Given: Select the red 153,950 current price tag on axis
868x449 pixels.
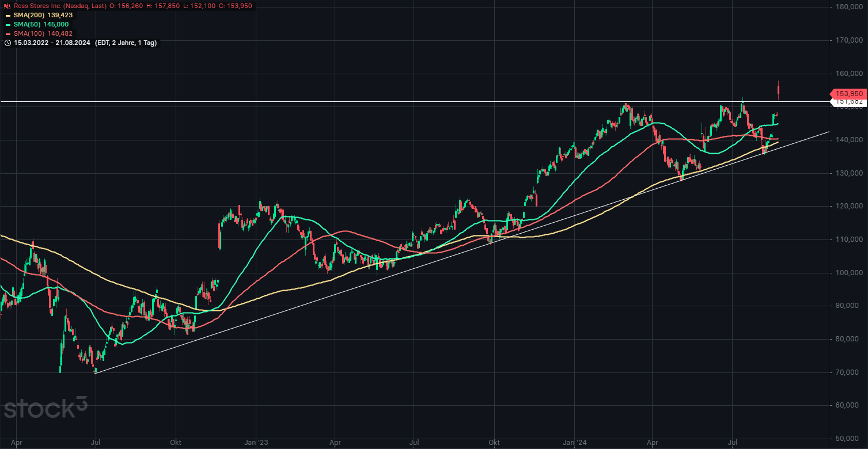Looking at the screenshot, I should click(x=847, y=93).
